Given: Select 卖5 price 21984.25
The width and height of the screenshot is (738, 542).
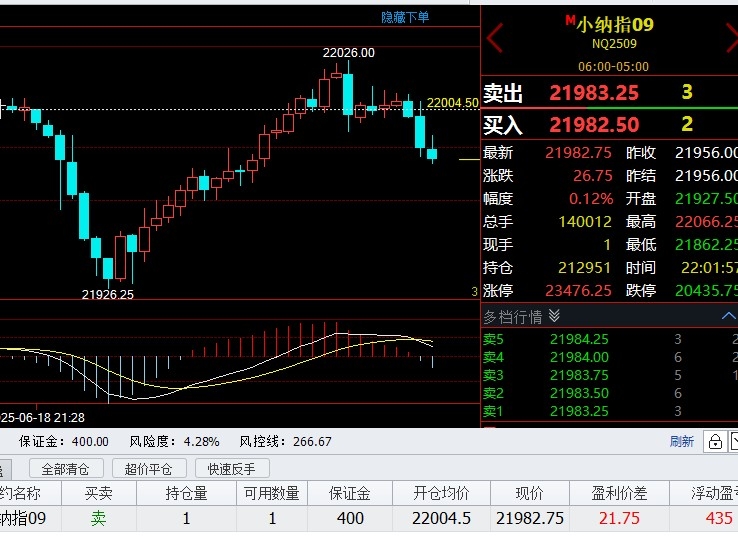Looking at the screenshot, I should coord(579,339).
